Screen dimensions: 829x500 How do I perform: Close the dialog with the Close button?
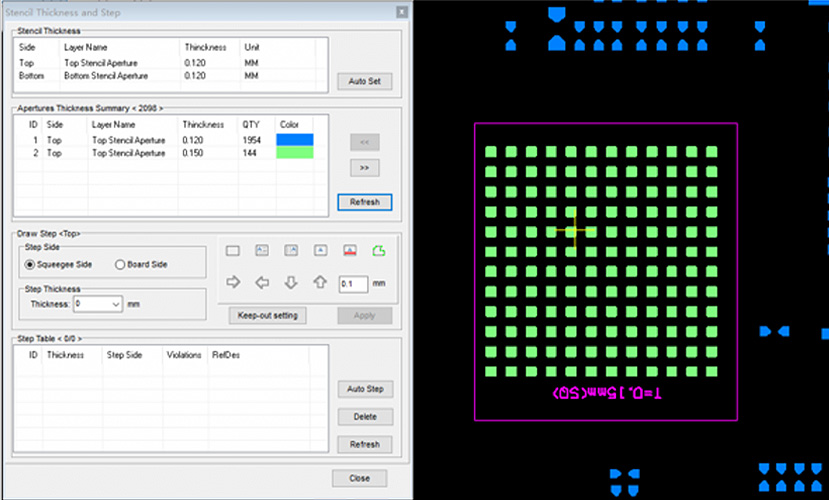pyautogui.click(x=359, y=478)
